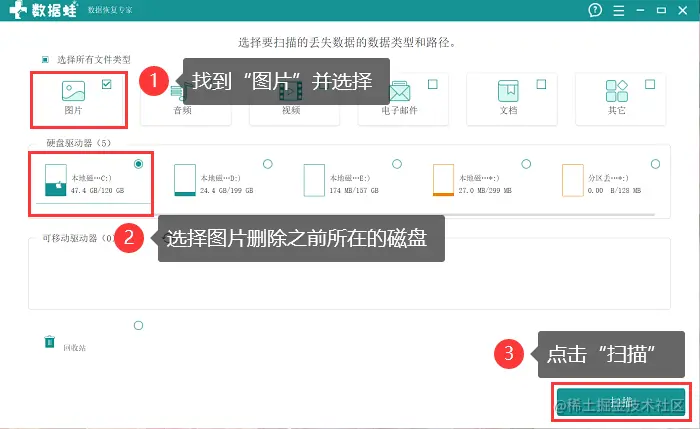Click the C: local disk icon
Viewport: 700px width, 429px height.
(x=56, y=180)
